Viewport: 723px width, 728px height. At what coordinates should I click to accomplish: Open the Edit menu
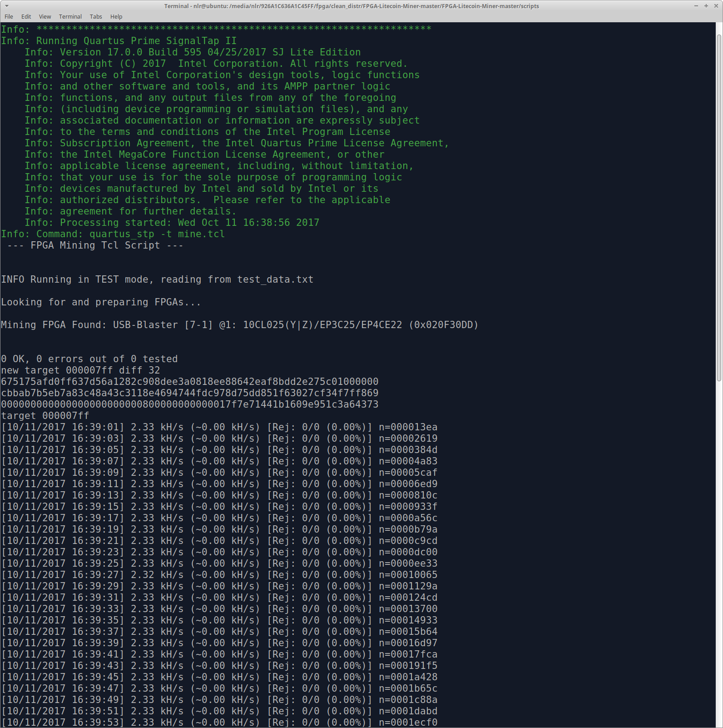pyautogui.click(x=26, y=16)
